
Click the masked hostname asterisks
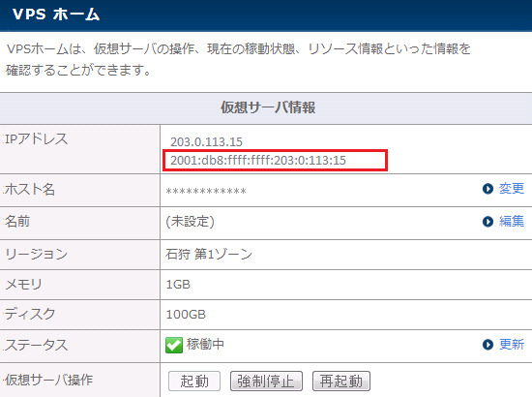(x=206, y=191)
